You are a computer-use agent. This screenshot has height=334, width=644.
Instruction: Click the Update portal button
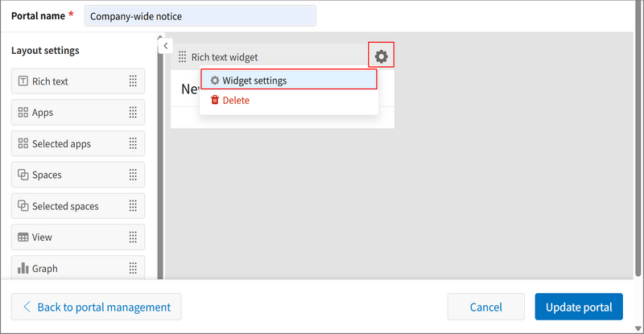click(x=578, y=307)
